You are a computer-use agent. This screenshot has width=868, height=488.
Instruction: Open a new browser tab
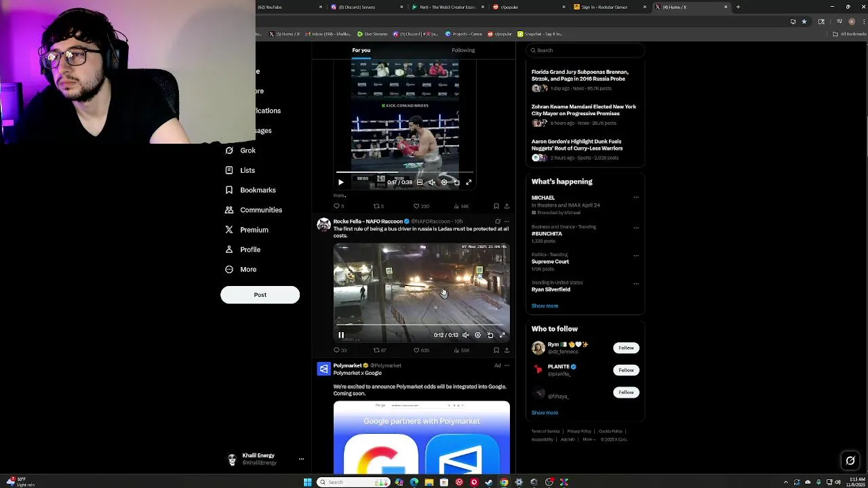(738, 7)
